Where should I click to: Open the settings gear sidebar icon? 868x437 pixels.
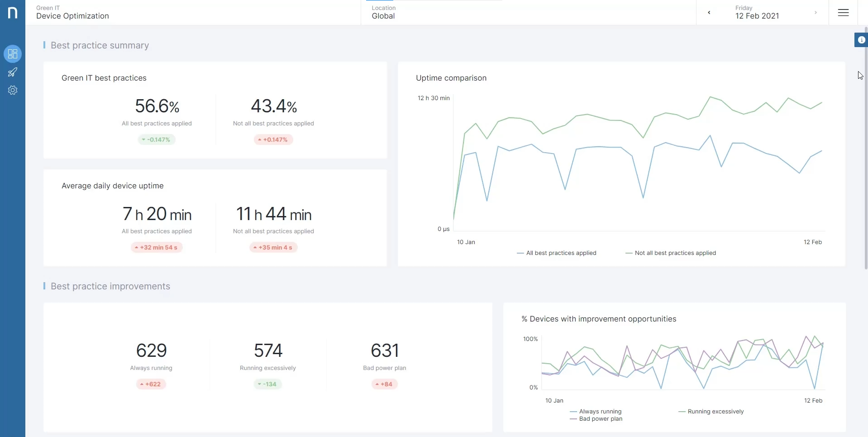point(13,90)
